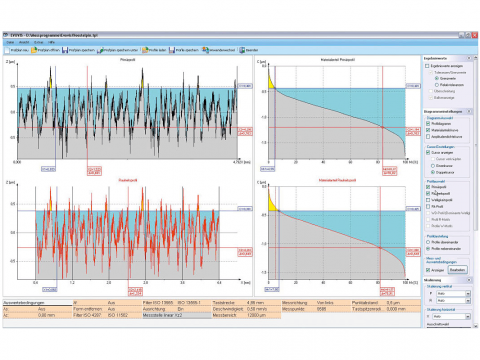Image resolution: width=480 pixels, height=360 pixels.
Task: Click the 'Profile speichern' disk icon
Action: (172, 50)
